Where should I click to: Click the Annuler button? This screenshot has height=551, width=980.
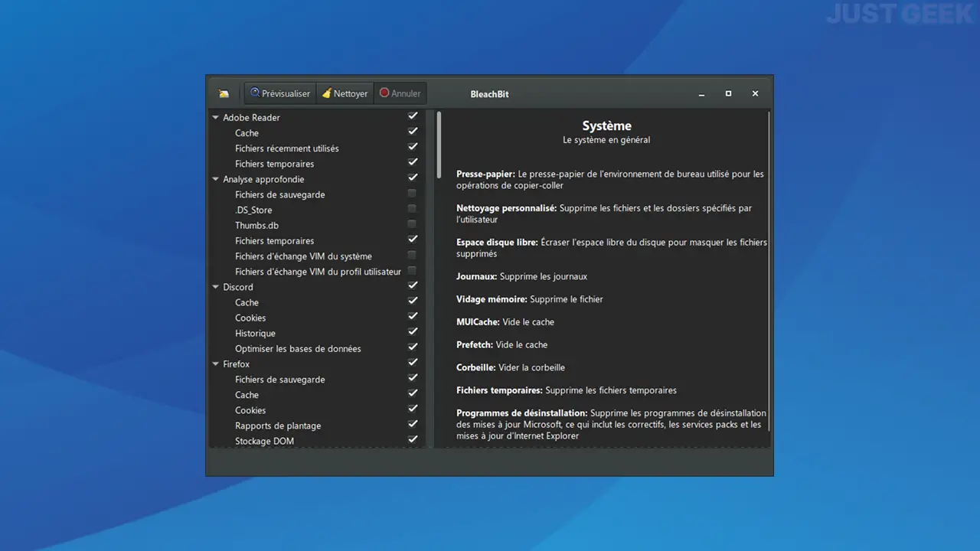400,93
